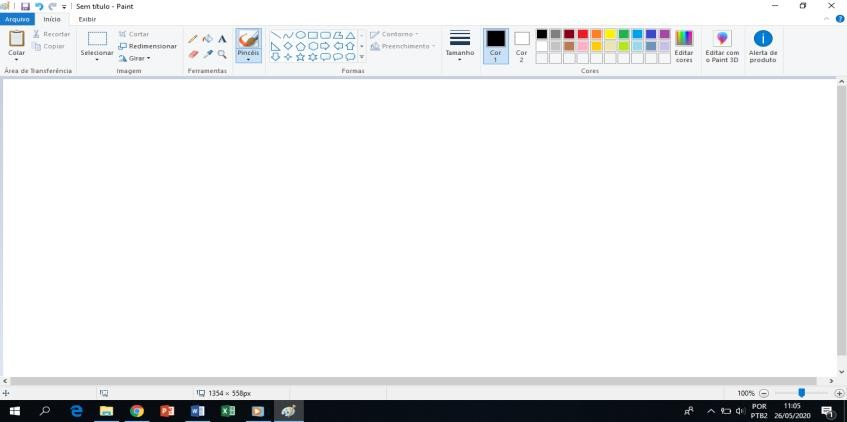The height and width of the screenshot is (422, 847).
Task: Choose the Rounded rectangle shape
Action: pos(325,35)
